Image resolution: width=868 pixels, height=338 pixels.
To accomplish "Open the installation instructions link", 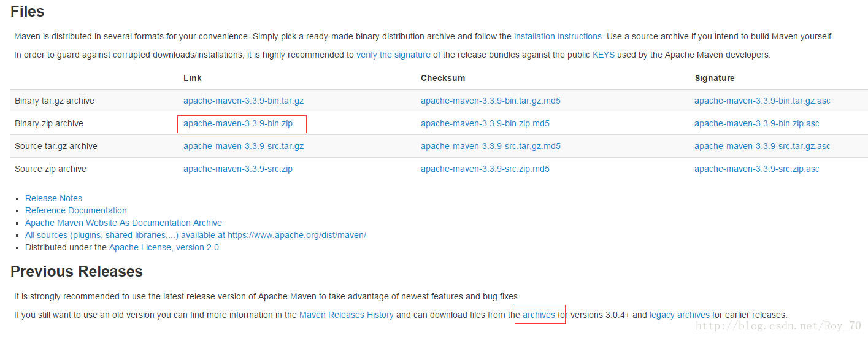I will [x=558, y=36].
